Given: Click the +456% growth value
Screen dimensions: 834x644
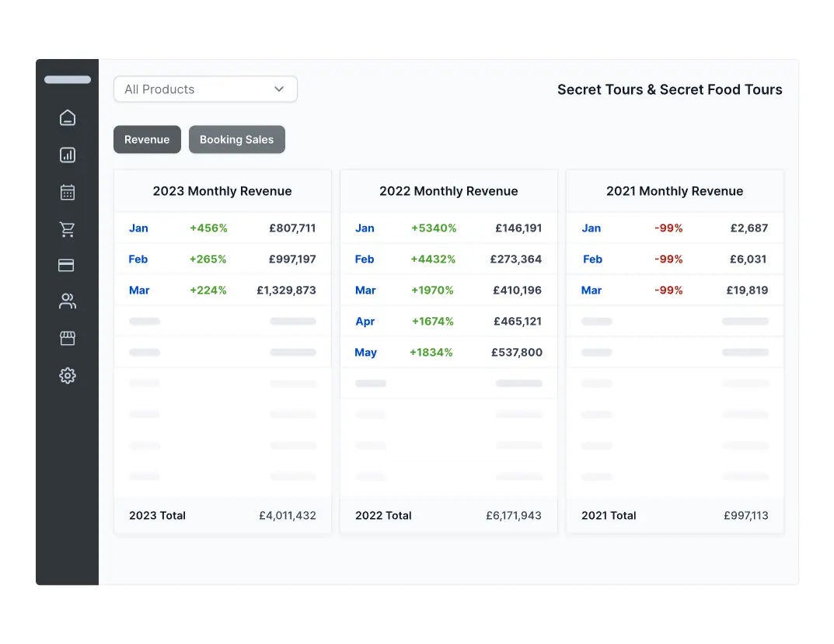Looking at the screenshot, I should click(208, 228).
